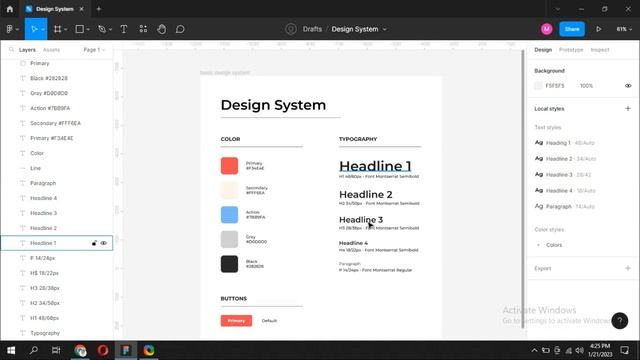Edit the background opacity 100% field
The width and height of the screenshot is (640, 360).
[586, 86]
